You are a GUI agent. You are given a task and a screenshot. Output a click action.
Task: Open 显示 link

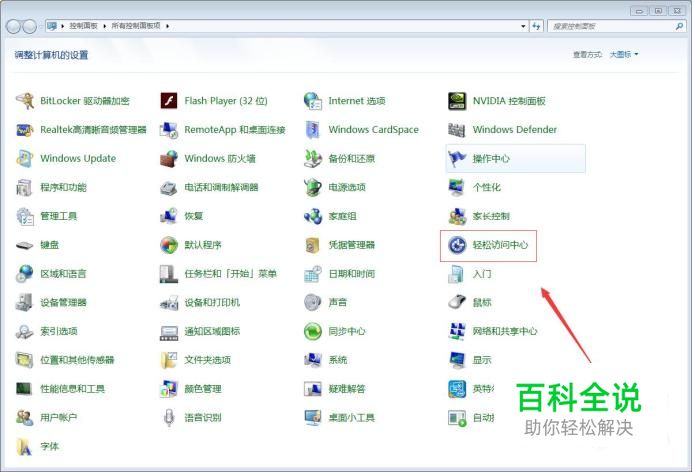tap(482, 360)
